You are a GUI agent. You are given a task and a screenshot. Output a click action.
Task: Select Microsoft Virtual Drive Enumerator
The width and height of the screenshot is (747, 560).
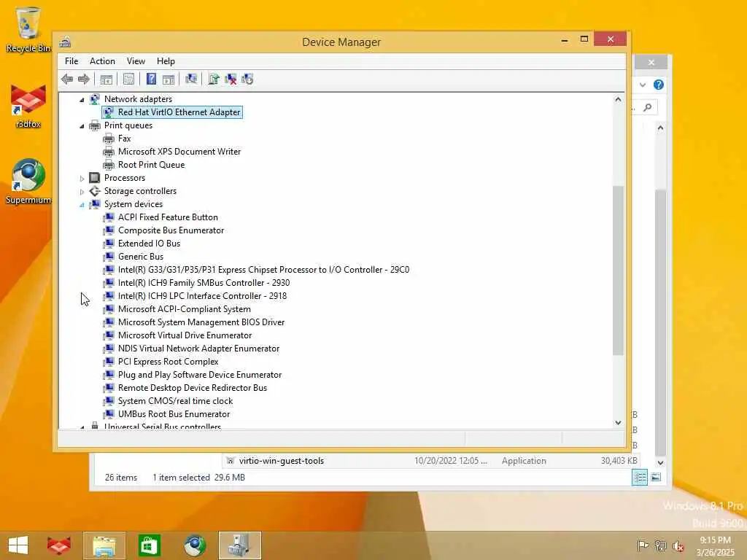click(185, 335)
